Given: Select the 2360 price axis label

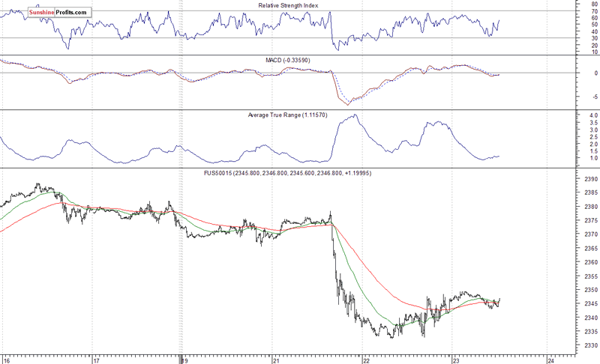Looking at the screenshot, I should pos(589,262).
